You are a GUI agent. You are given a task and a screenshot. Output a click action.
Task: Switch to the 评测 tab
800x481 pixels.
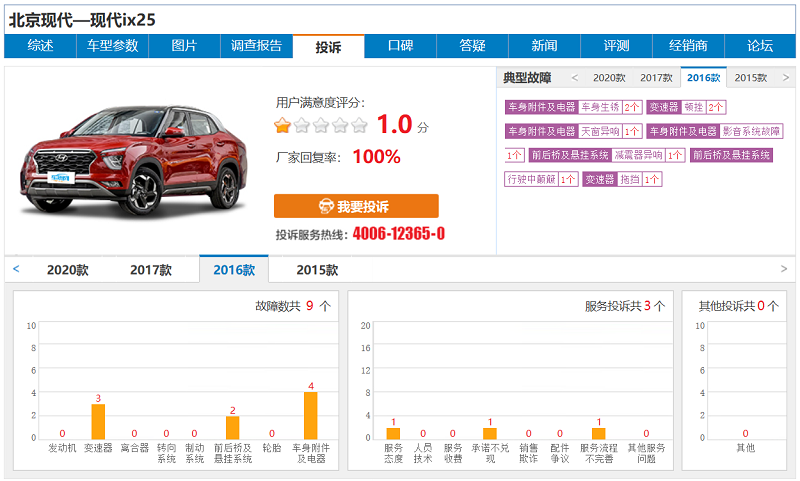click(x=616, y=46)
